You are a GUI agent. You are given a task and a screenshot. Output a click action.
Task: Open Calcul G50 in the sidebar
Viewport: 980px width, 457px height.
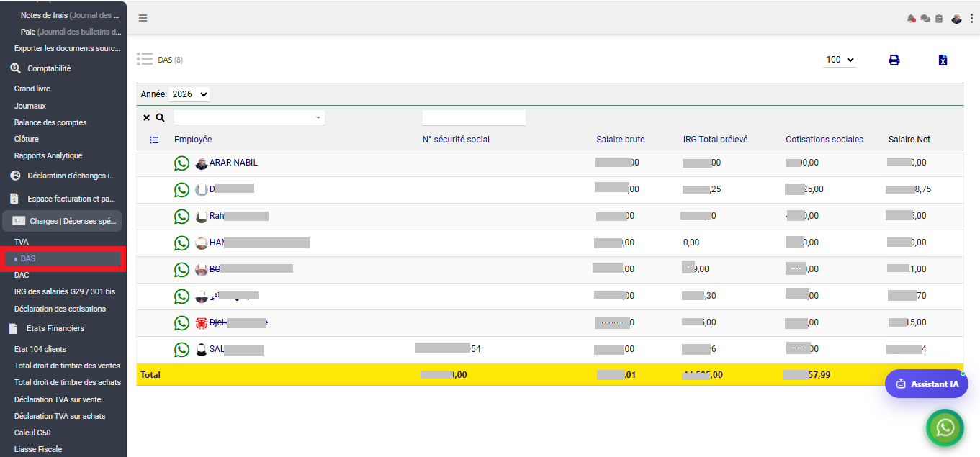click(x=32, y=433)
